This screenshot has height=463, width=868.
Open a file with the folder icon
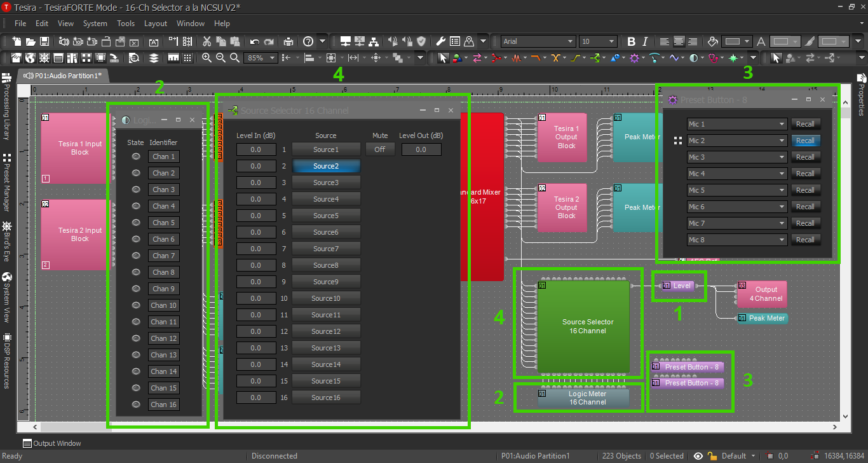pos(31,41)
